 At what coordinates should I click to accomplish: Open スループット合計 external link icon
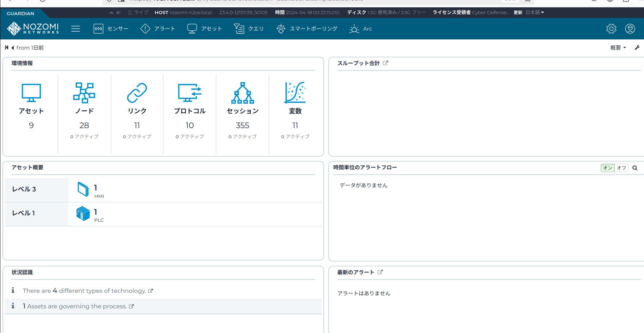(386, 63)
